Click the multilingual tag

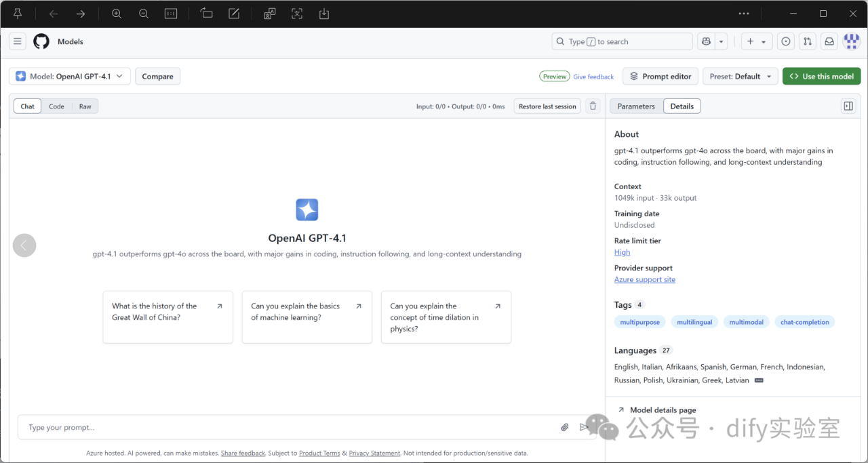pyautogui.click(x=694, y=322)
